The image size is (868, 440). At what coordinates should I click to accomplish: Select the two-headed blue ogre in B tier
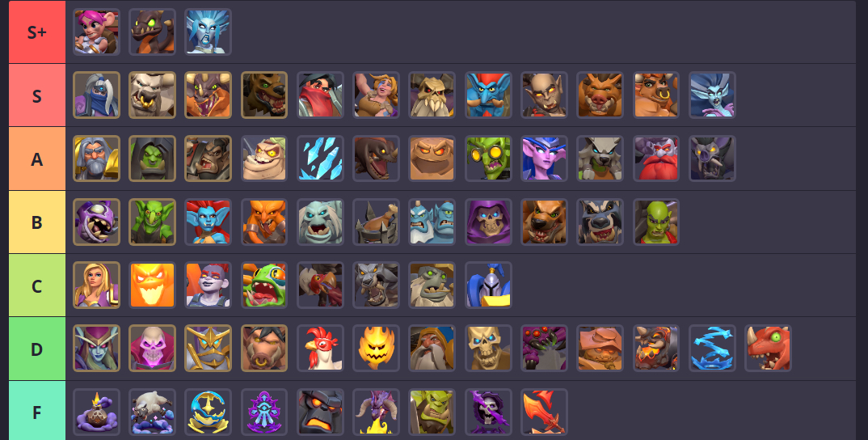tap(432, 222)
